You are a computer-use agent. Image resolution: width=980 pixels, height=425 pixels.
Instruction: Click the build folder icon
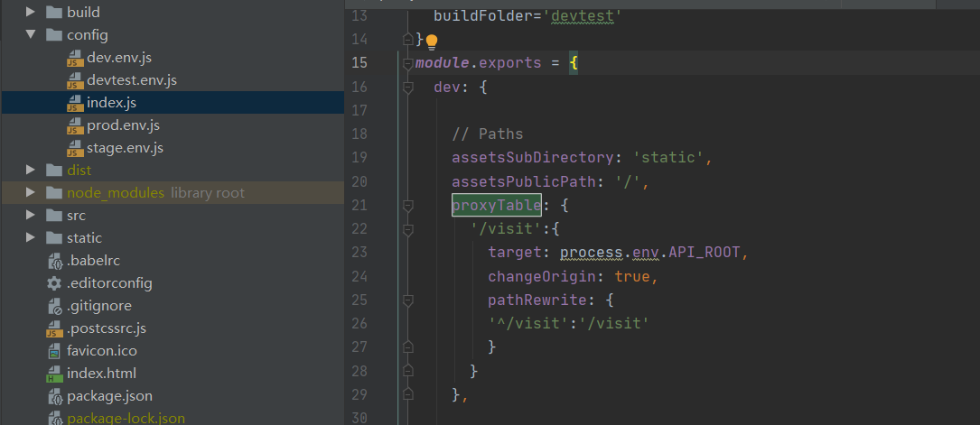(x=54, y=12)
